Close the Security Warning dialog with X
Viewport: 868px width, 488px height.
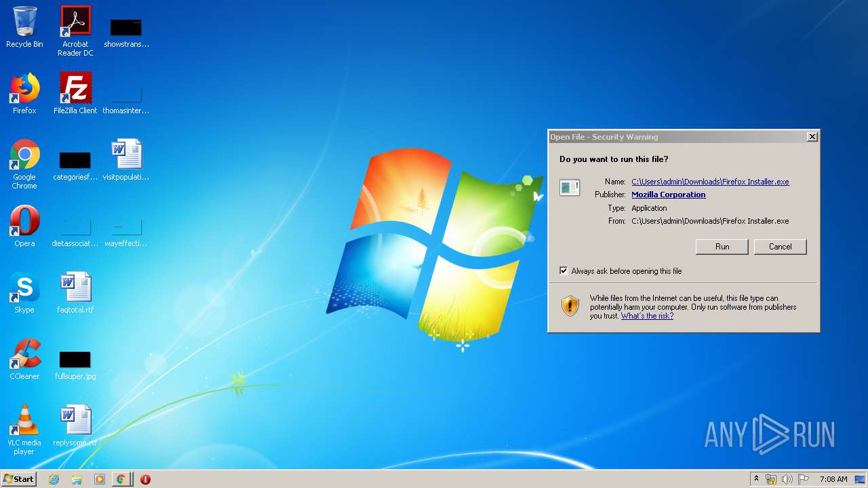tap(812, 137)
